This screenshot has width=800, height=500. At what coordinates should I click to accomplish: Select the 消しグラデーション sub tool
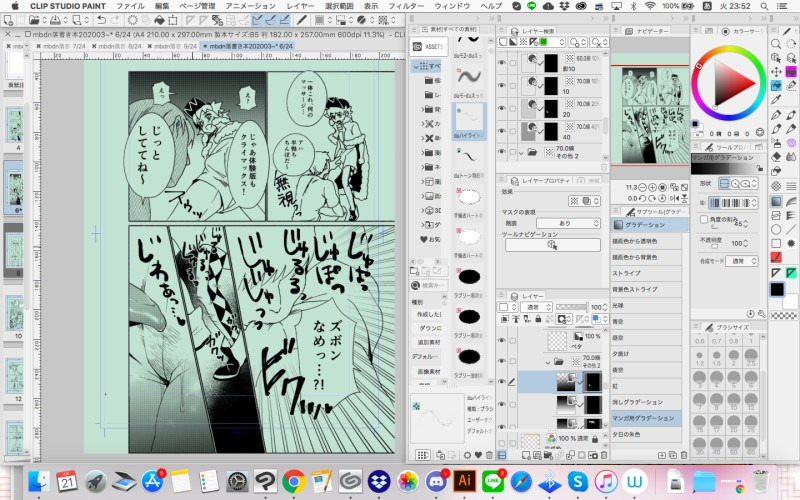[646, 402]
